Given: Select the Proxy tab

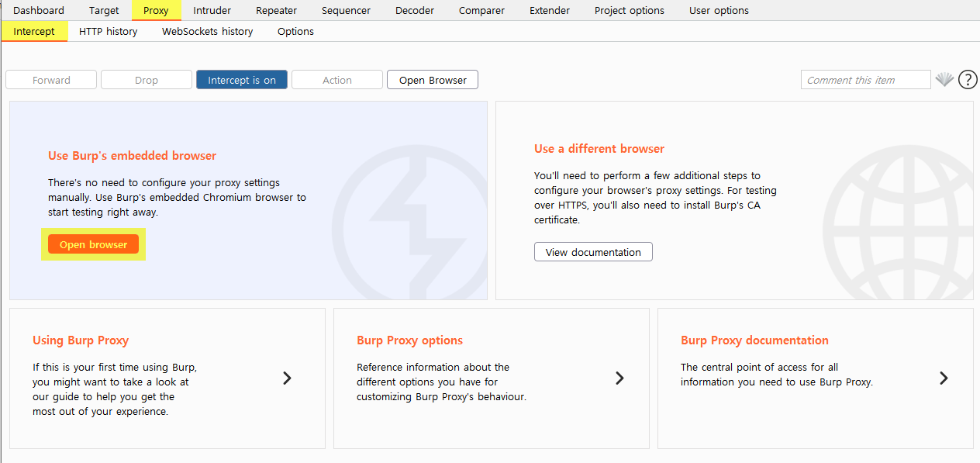Looking at the screenshot, I should pos(156,10).
